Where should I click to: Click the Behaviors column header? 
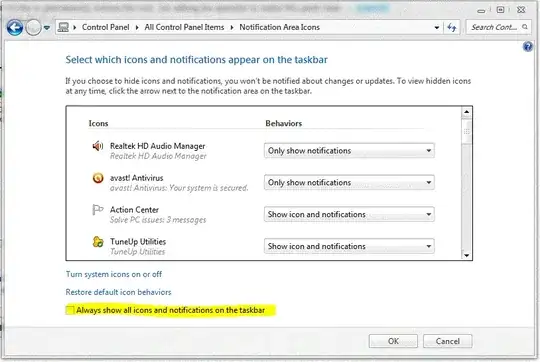(283, 123)
